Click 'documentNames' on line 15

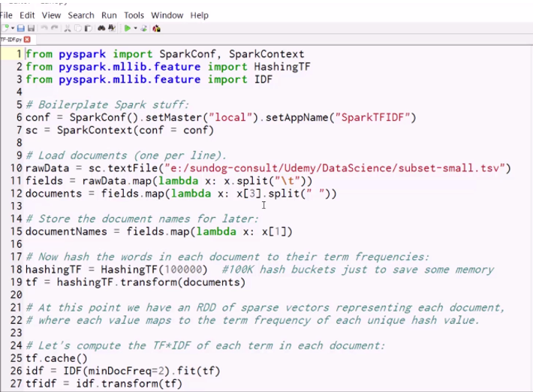[66, 231]
